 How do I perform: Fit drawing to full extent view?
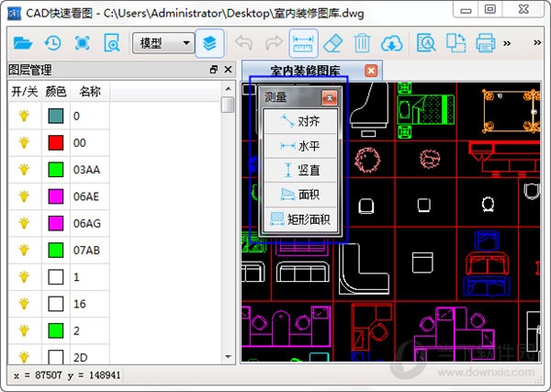point(83,43)
